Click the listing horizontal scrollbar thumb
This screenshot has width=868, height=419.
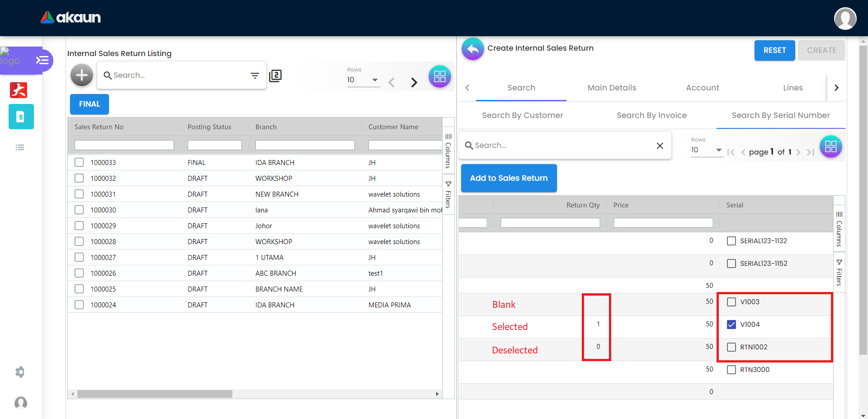click(155, 394)
